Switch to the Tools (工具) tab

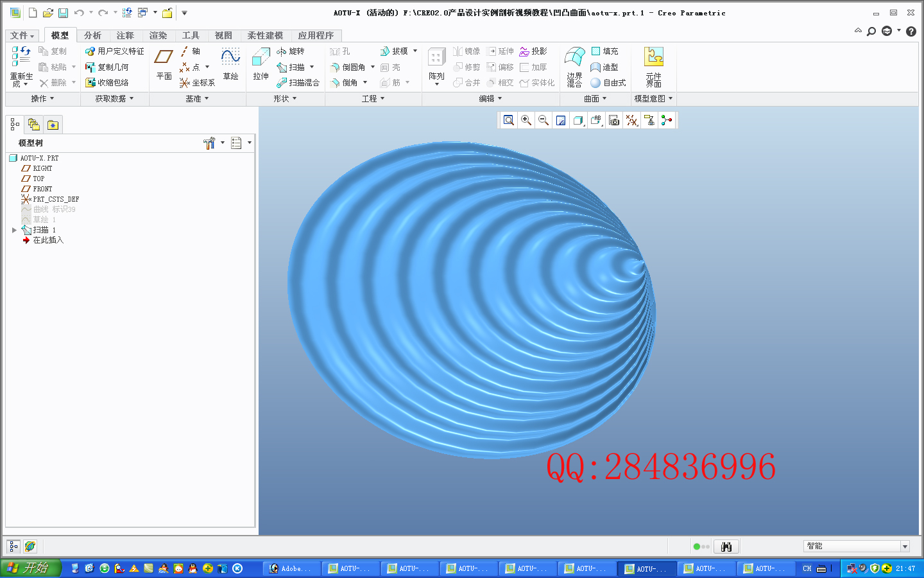coord(191,35)
